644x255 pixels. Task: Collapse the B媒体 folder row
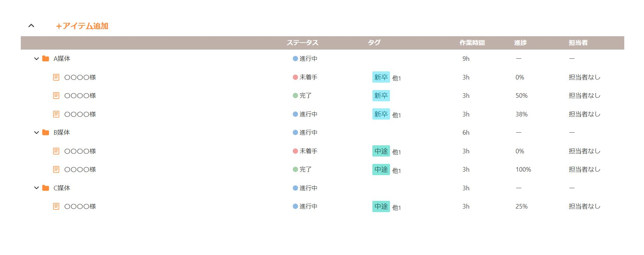click(x=36, y=133)
